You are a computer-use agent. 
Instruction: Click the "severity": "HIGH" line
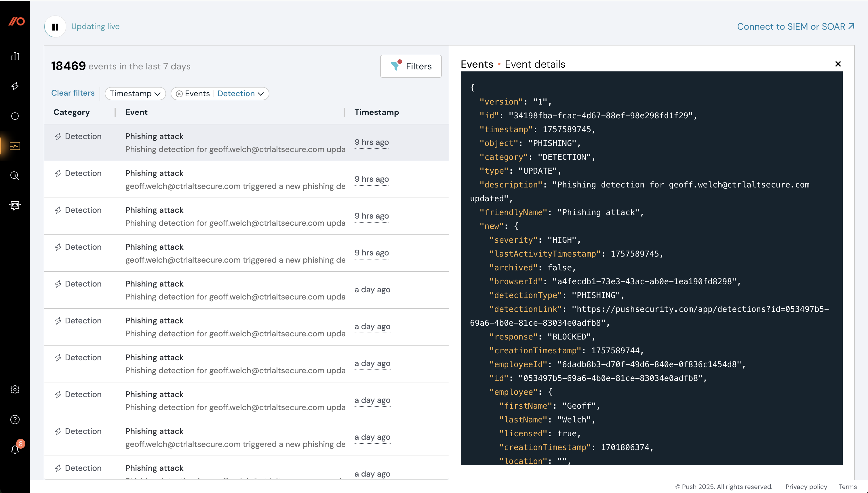[535, 240]
